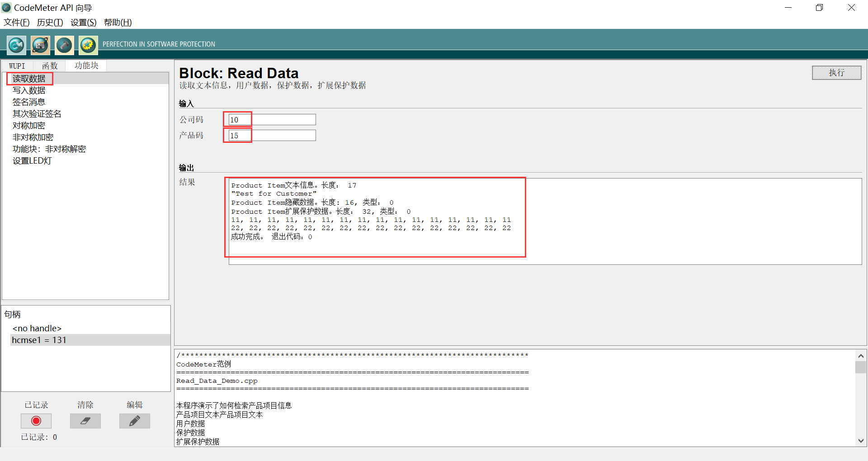Restore down the CodeMeter API window
Viewport: 868px width, 461px height.
(x=819, y=8)
